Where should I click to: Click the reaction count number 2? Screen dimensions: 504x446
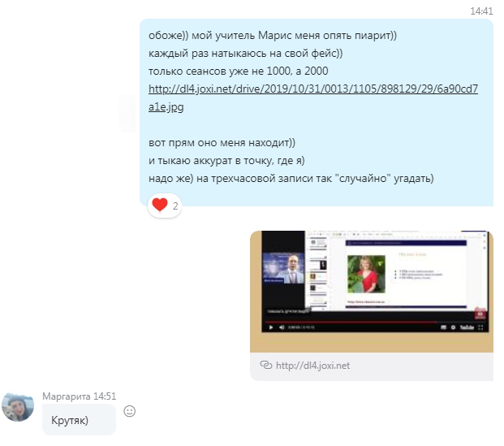click(x=175, y=206)
